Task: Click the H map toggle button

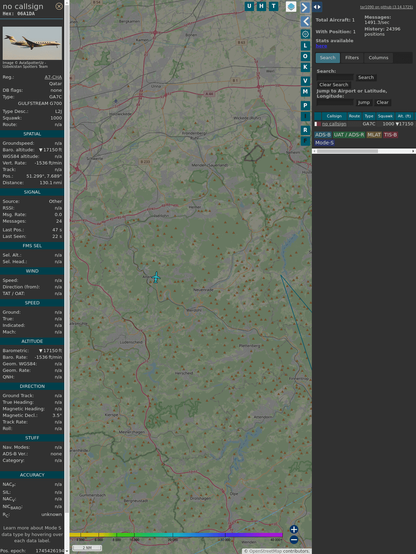Action: click(x=261, y=6)
